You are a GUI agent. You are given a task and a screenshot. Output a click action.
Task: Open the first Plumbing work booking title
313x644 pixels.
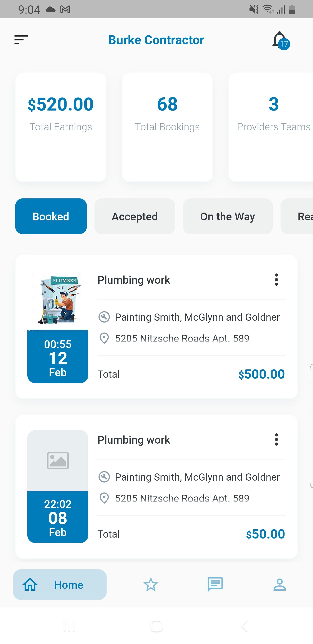134,280
